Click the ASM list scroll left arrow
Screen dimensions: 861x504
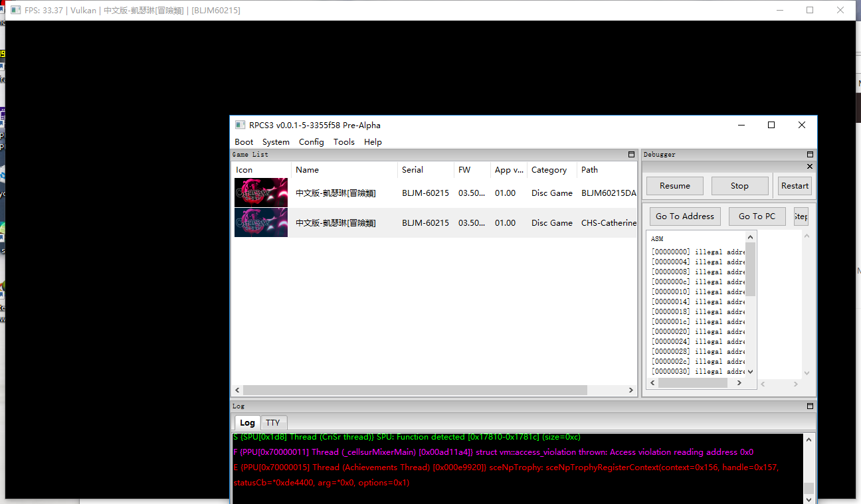[x=652, y=383]
